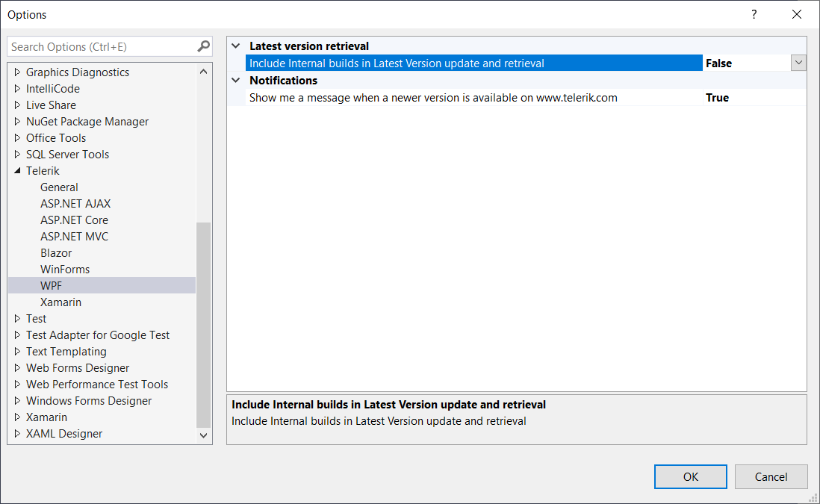820x504 pixels.
Task: Collapse the Latest version retrieval section
Action: pyautogui.click(x=237, y=46)
